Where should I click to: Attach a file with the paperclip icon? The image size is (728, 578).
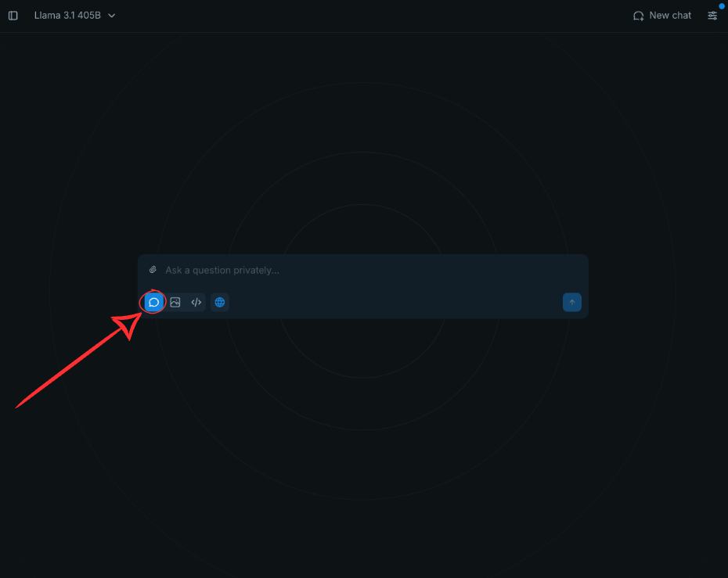coord(153,270)
